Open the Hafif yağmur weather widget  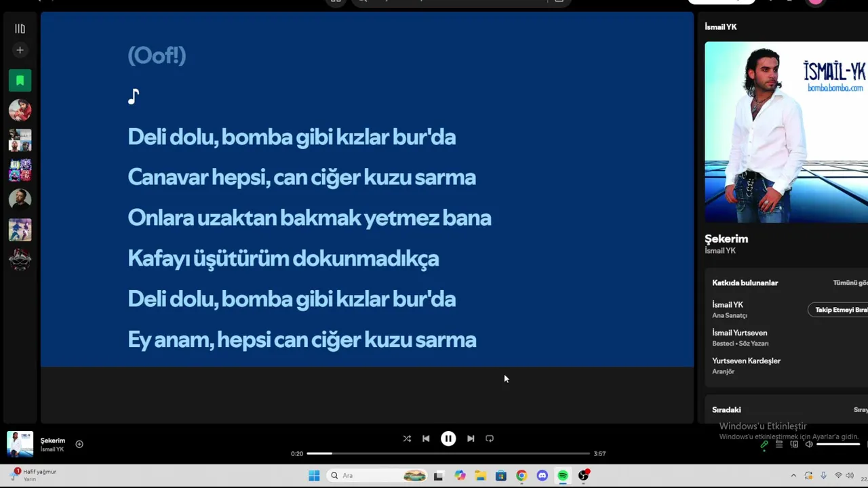pyautogui.click(x=33, y=475)
